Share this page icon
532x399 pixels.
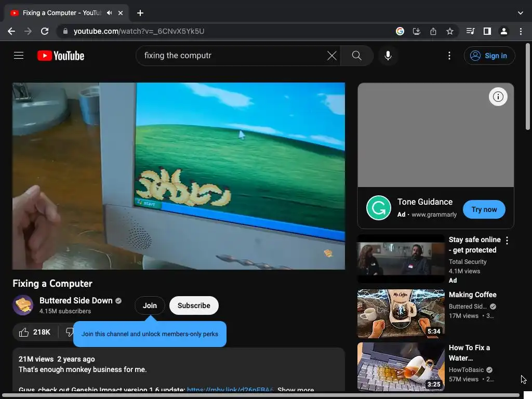[433, 31]
